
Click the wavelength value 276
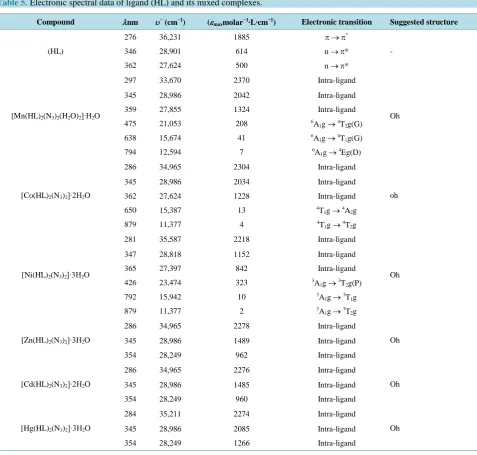pos(130,37)
